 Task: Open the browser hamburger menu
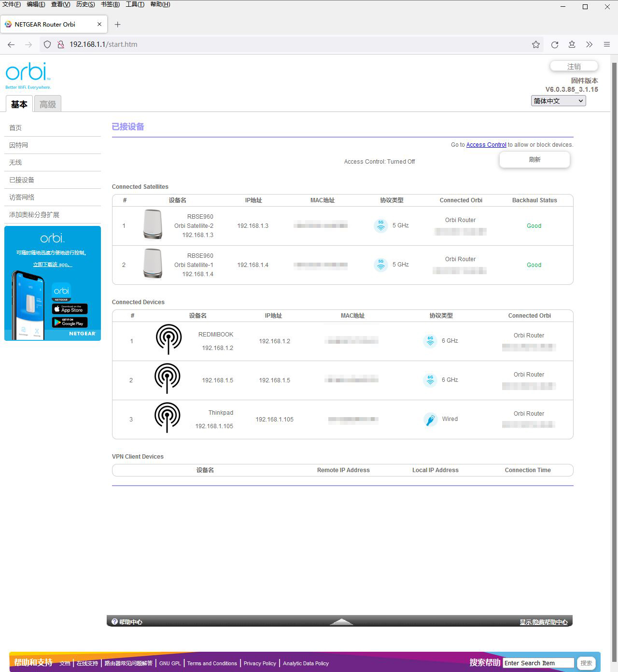pos(607,44)
